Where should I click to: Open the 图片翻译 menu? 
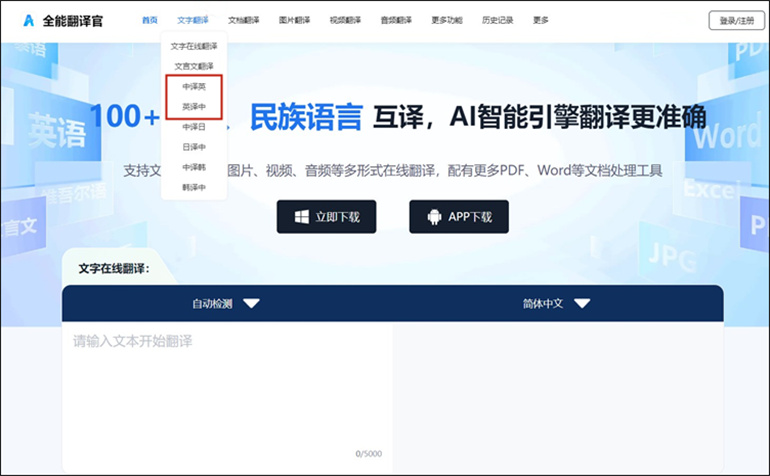pos(294,20)
